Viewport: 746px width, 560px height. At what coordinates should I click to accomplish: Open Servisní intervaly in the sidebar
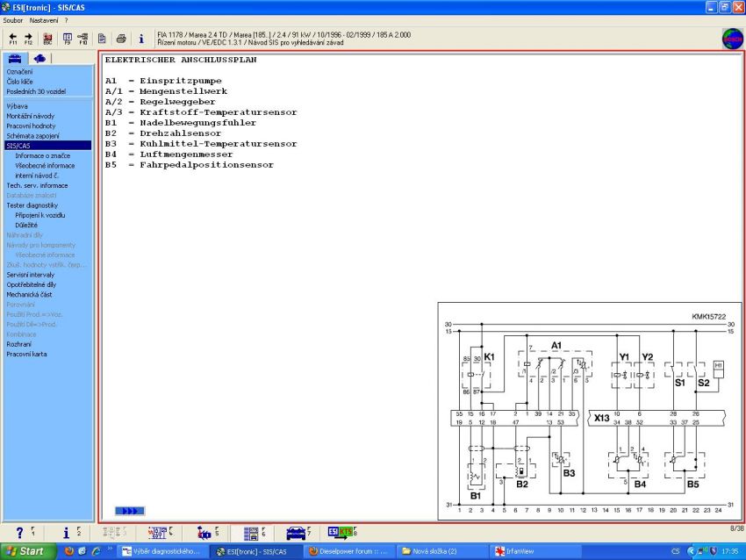point(31,275)
